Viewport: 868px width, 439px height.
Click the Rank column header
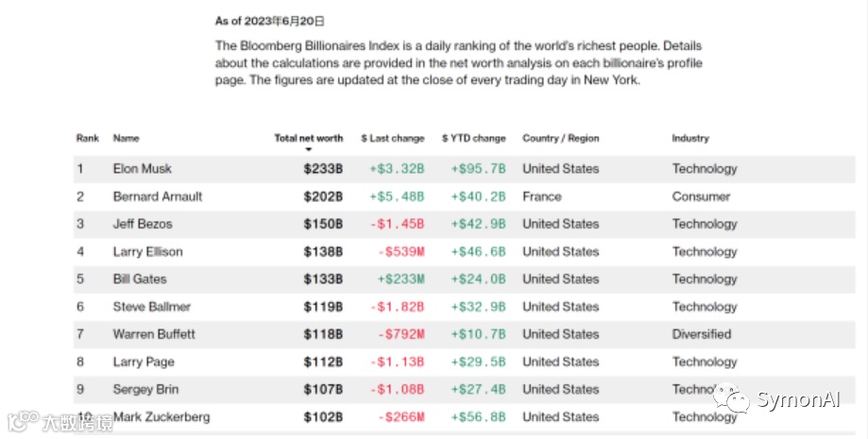[87, 138]
